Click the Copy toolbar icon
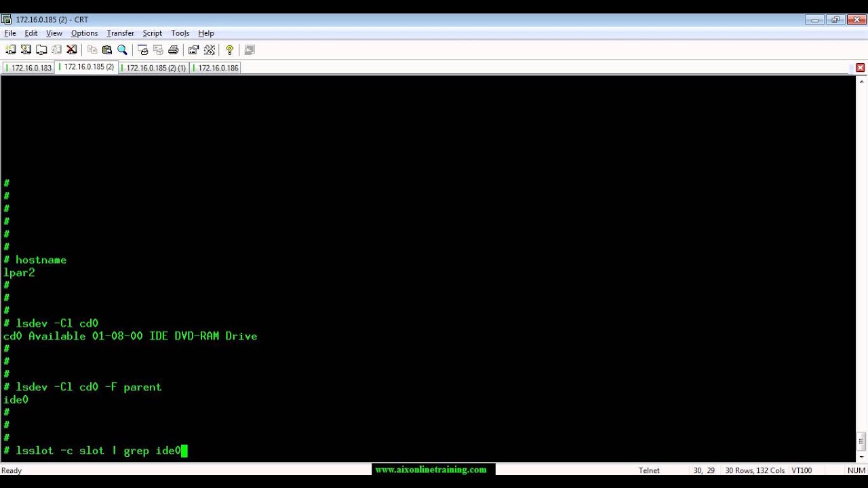Viewport: 868px width, 488px height. pos(92,49)
